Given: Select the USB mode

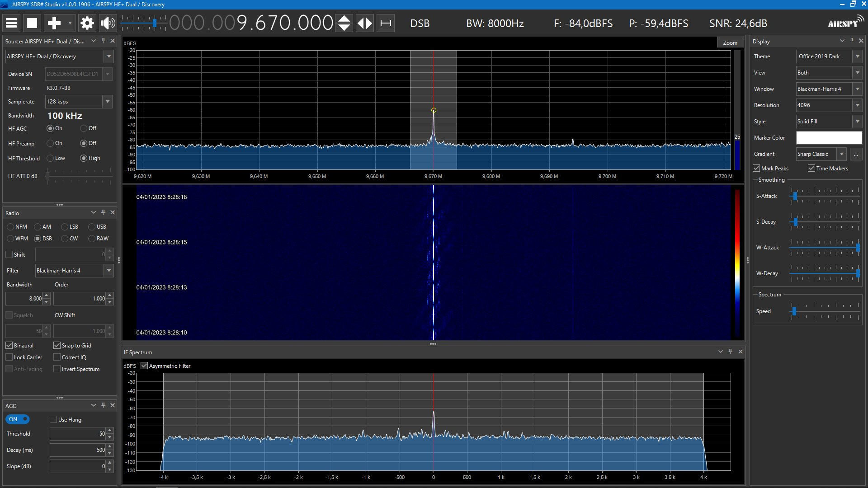Looking at the screenshot, I should tap(97, 227).
